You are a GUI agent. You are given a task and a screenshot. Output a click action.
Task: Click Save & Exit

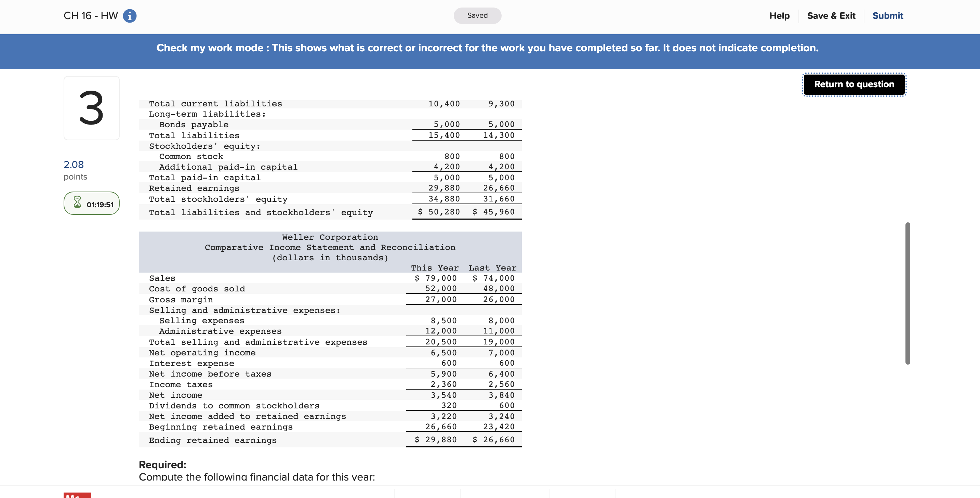click(831, 16)
